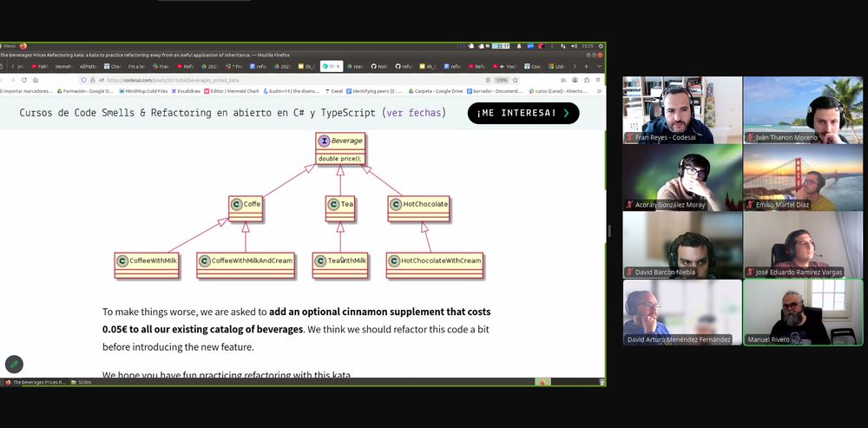Open the trash icon in bottom panel
The image size is (868, 428).
coord(602,382)
